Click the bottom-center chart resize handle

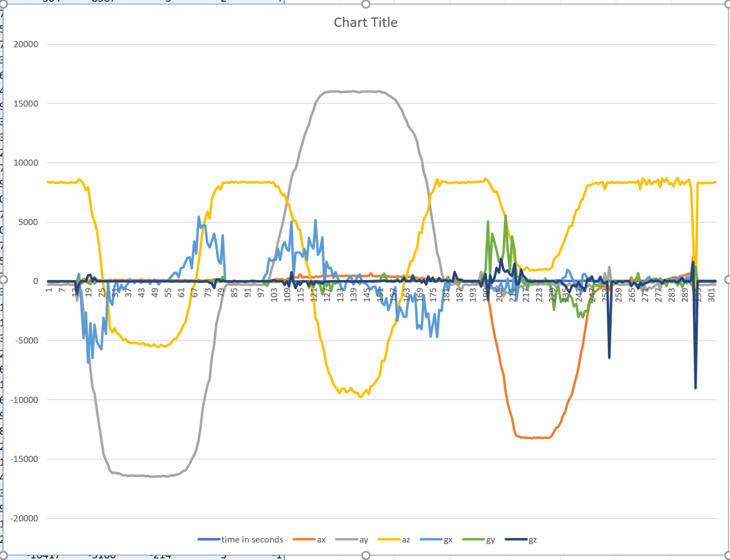pyautogui.click(x=366, y=555)
